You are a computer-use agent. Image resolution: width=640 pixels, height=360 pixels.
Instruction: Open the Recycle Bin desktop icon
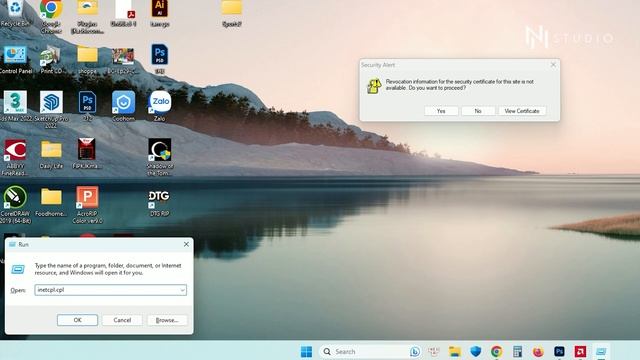click(x=15, y=12)
